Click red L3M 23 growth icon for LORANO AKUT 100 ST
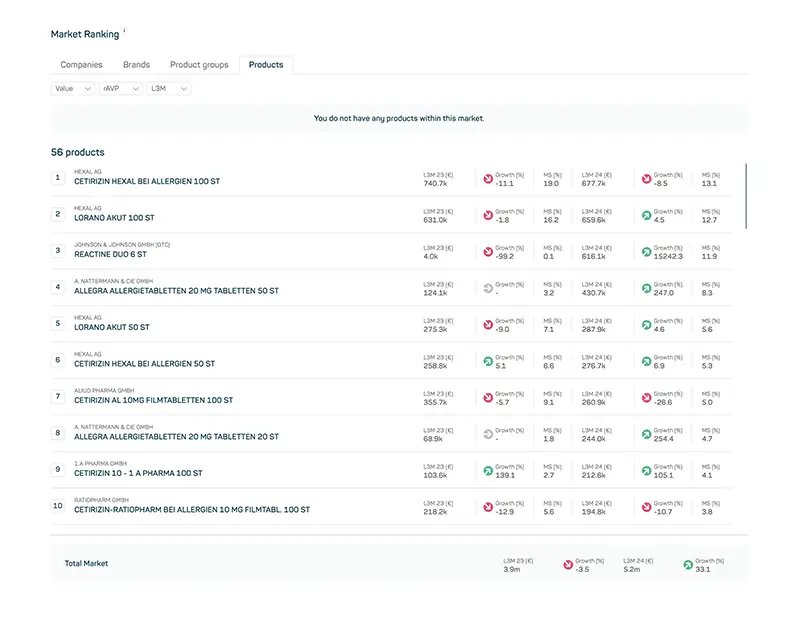800x624 pixels. coord(488,215)
